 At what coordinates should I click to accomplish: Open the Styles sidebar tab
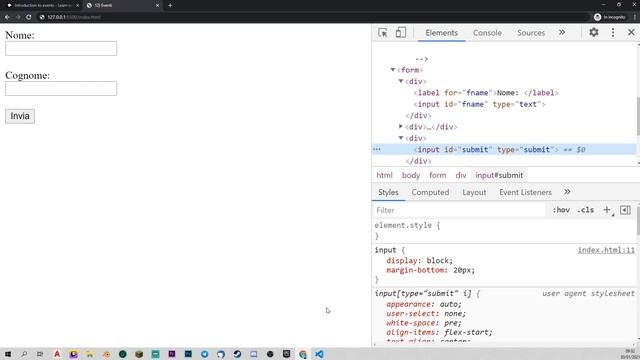click(x=388, y=192)
